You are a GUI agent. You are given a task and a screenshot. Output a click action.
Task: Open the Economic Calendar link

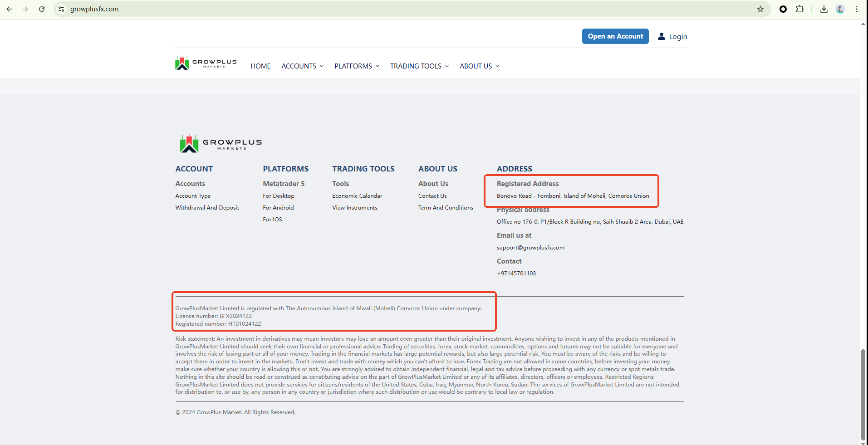click(x=357, y=196)
